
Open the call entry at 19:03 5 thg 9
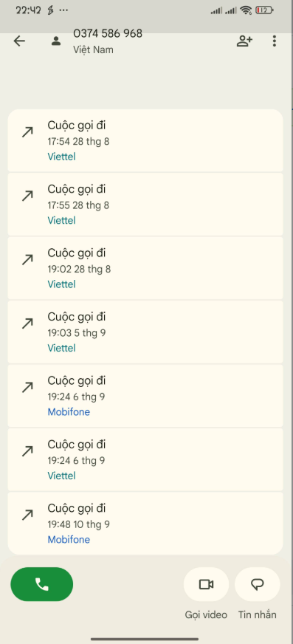145,332
